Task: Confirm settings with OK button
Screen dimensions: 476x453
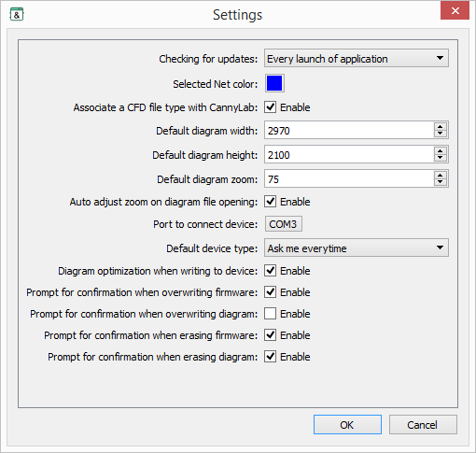Action: 347,424
